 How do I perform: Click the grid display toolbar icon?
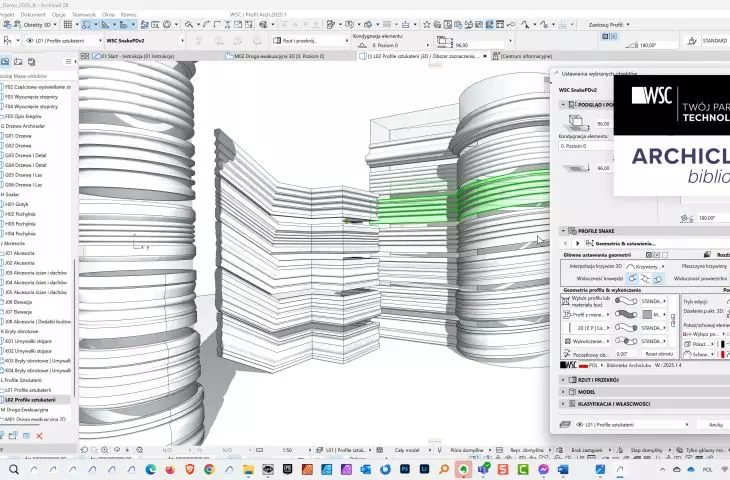(68, 25)
